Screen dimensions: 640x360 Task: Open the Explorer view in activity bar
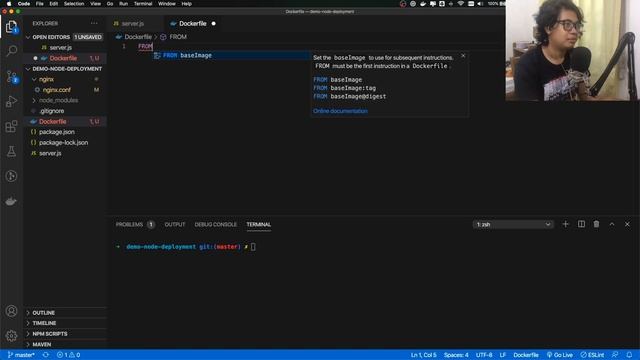click(x=11, y=27)
